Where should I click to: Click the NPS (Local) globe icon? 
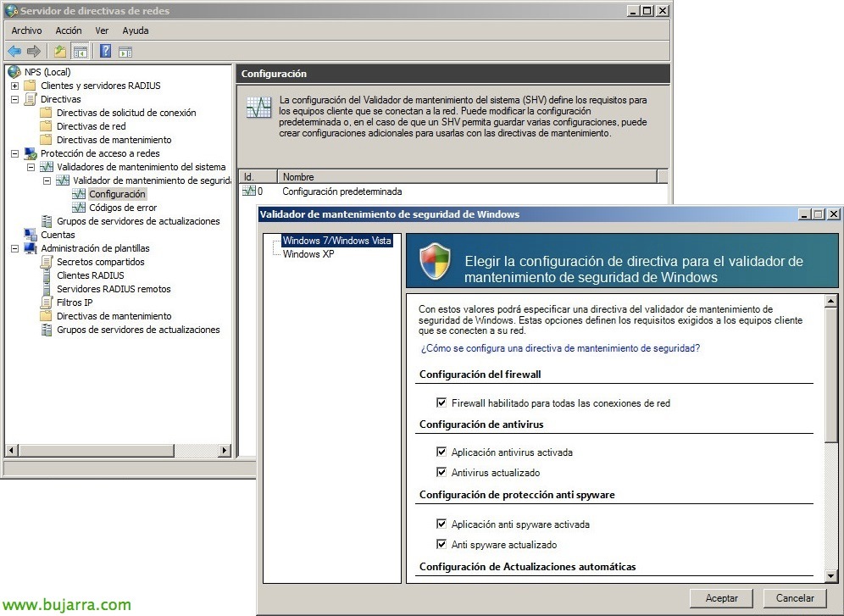coord(14,71)
